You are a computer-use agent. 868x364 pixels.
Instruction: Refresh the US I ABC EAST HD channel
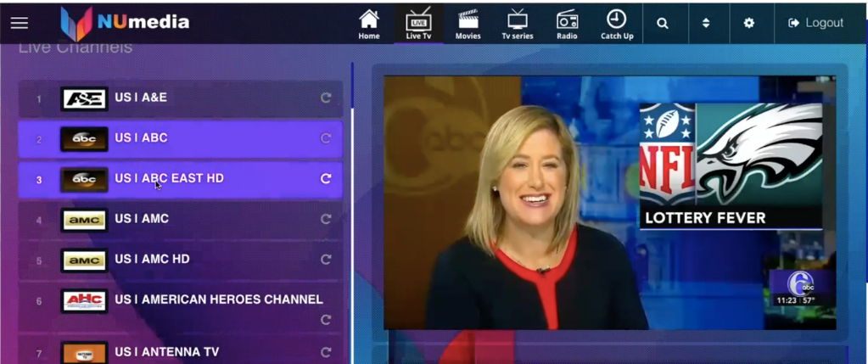326,179
